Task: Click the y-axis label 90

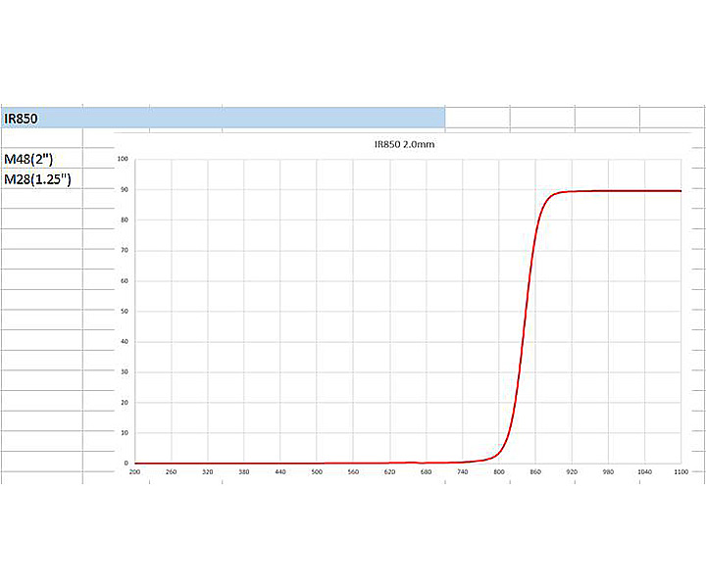Action: [x=124, y=189]
